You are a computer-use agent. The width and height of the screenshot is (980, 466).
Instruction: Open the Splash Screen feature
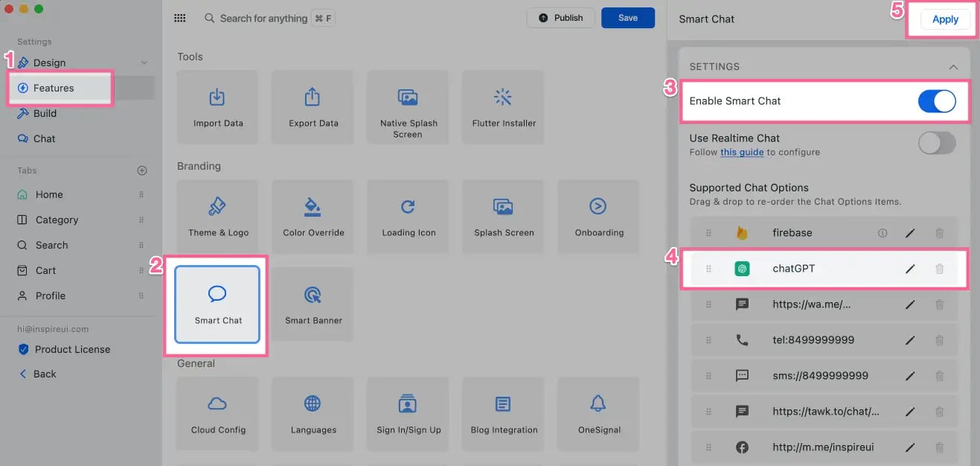[x=504, y=217]
